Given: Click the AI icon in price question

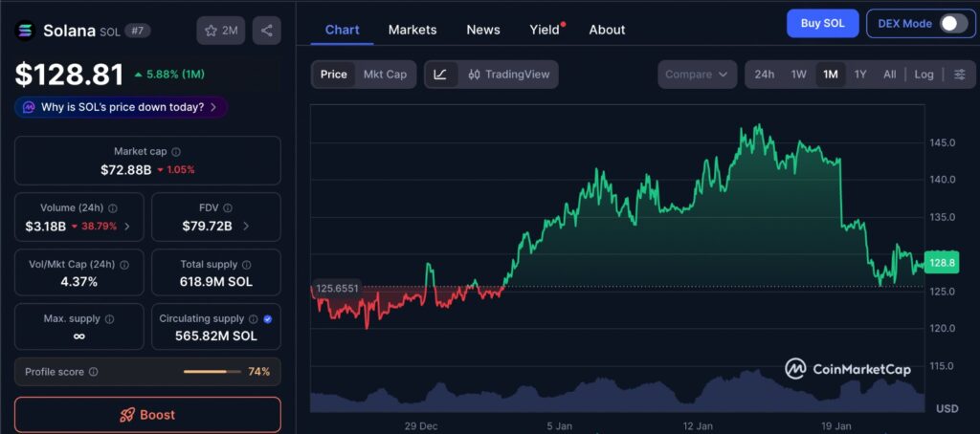Looking at the screenshot, I should pyautogui.click(x=29, y=107).
